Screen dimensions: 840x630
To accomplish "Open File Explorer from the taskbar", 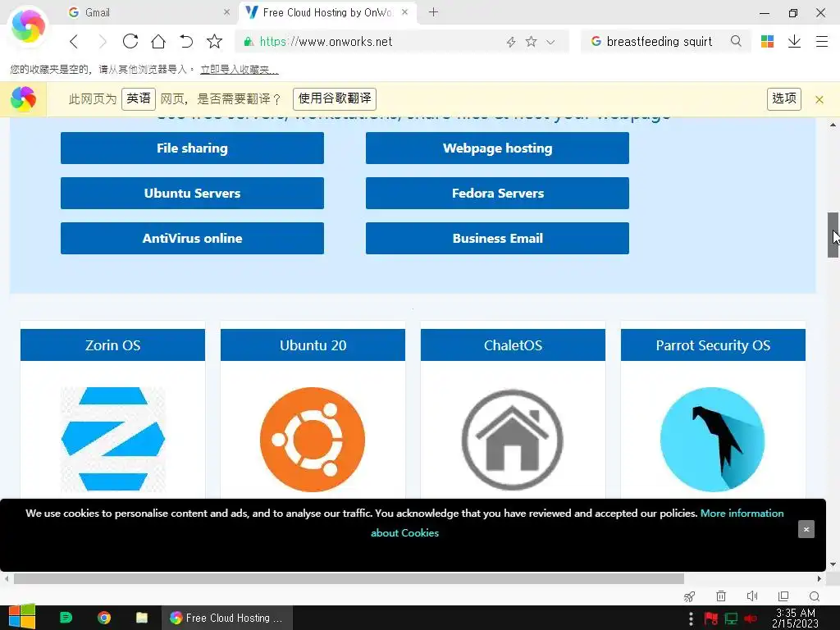I will click(141, 618).
